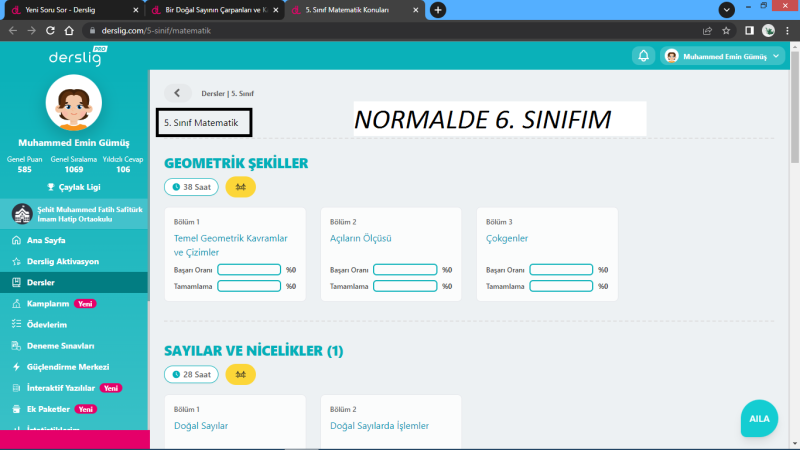Click the Genel Sıralama 1069 stat
The image size is (800, 450).
(x=74, y=164)
